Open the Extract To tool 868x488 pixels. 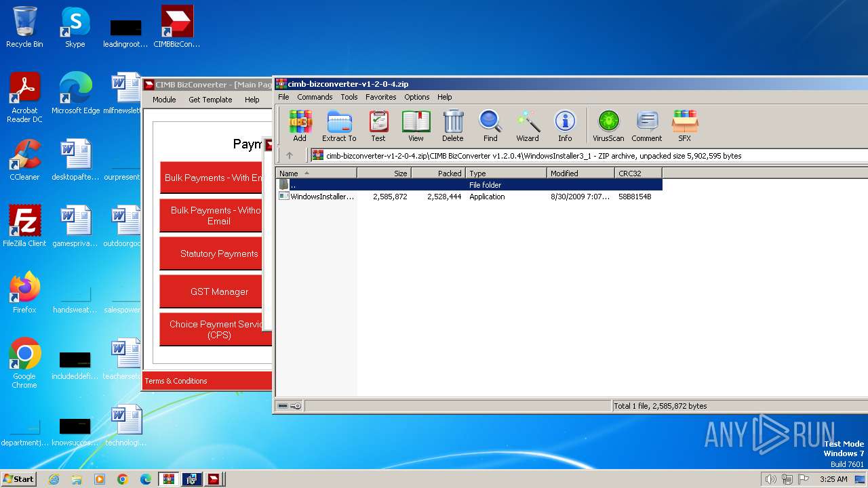point(339,127)
